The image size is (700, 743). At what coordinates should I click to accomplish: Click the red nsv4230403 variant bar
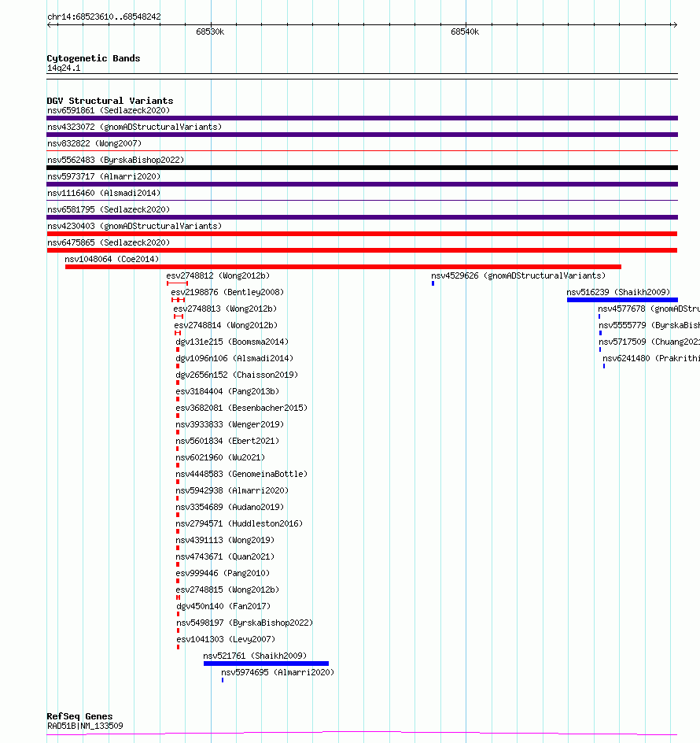(x=362, y=234)
